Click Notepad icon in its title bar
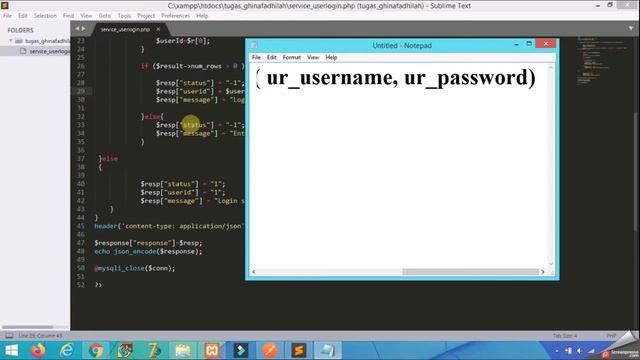 tap(254, 45)
